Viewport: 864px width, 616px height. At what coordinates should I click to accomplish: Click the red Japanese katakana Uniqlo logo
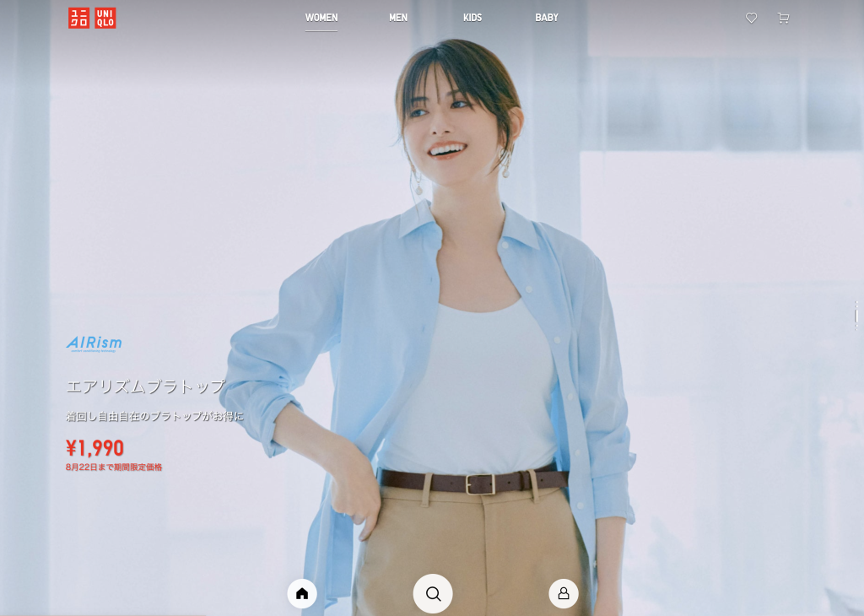pos(78,18)
